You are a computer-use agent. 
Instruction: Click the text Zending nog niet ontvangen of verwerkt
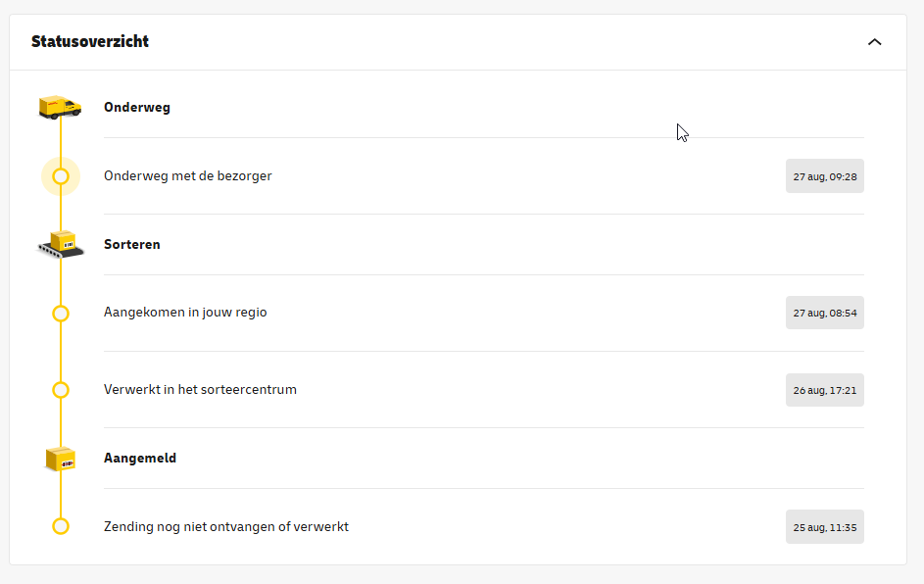(x=226, y=527)
